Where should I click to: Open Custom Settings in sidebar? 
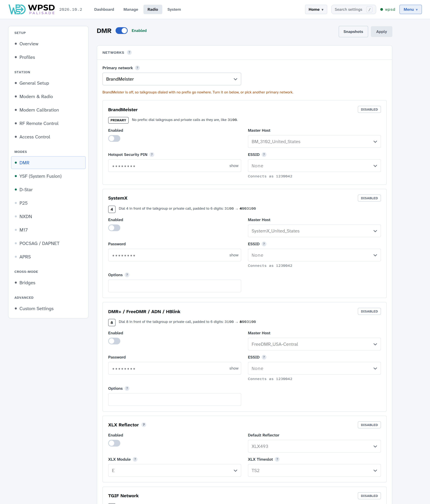pyautogui.click(x=48, y=308)
